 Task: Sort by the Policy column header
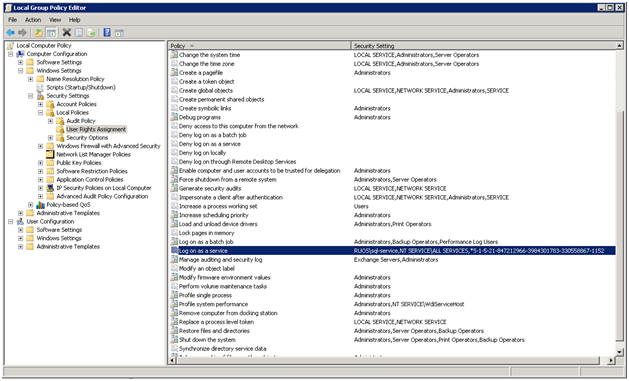259,46
